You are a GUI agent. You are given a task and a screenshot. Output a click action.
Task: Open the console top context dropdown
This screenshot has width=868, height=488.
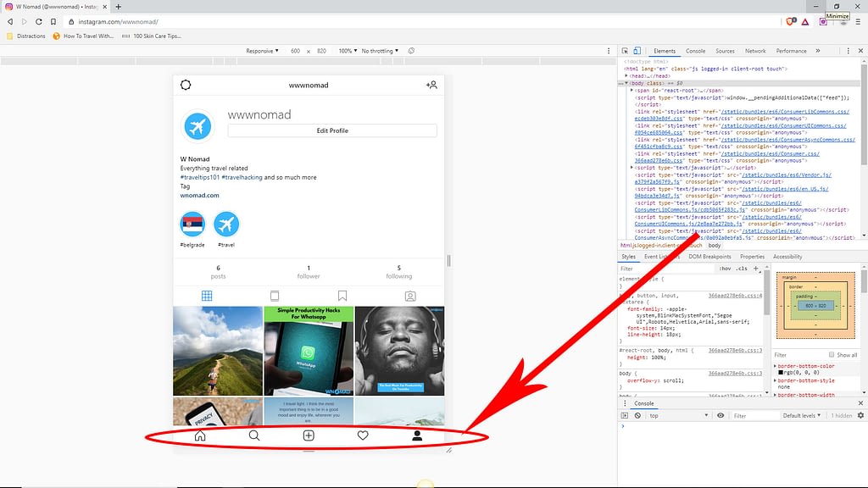(679, 415)
